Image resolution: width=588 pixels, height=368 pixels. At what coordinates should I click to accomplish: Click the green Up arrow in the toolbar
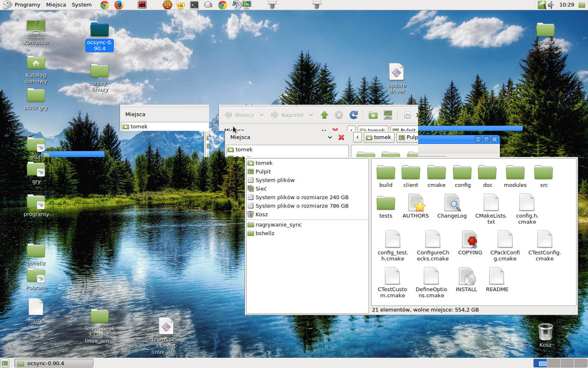[x=324, y=115]
